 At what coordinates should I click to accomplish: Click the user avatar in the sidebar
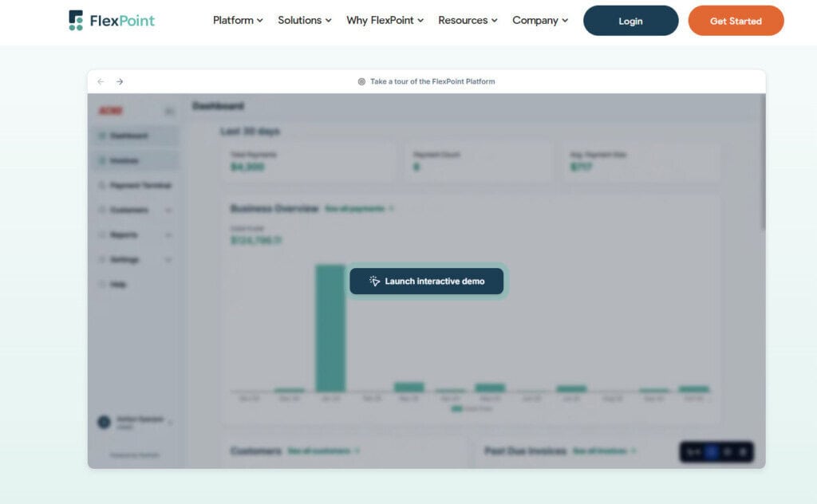(x=104, y=422)
